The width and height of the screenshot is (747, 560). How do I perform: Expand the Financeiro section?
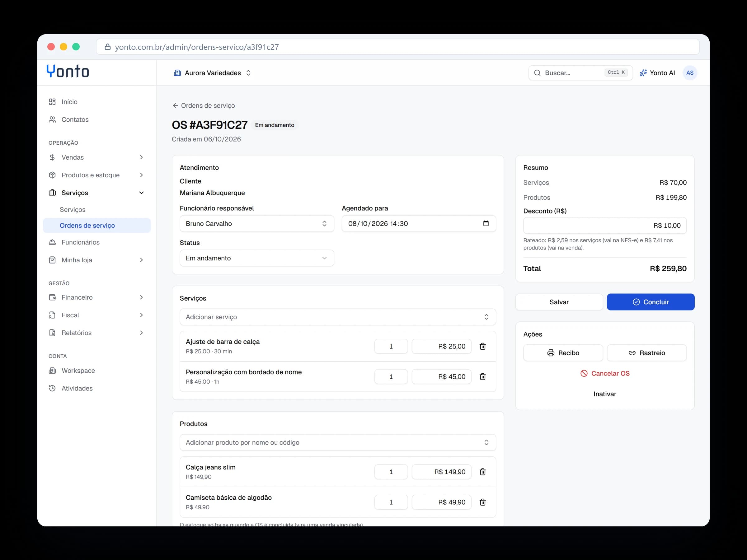96,297
